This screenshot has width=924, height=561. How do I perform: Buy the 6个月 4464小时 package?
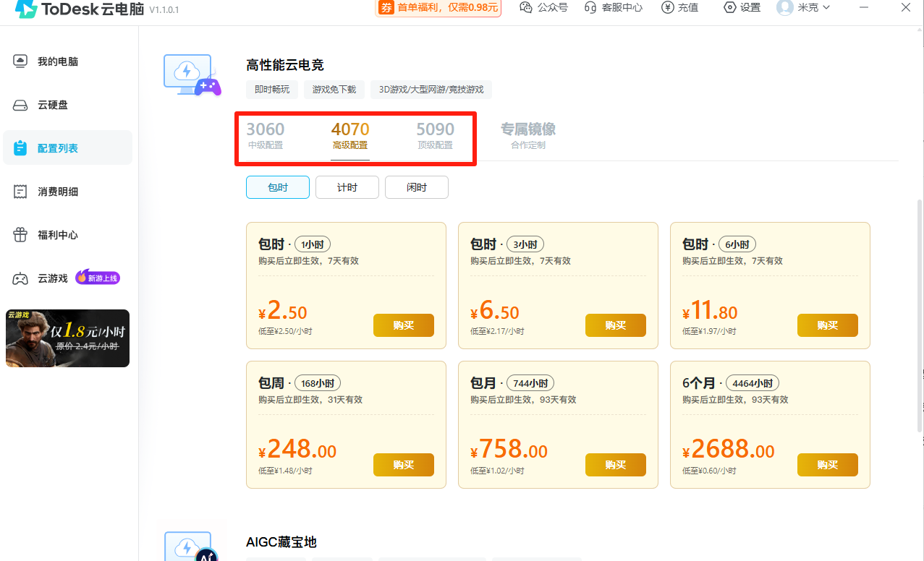[x=828, y=465]
